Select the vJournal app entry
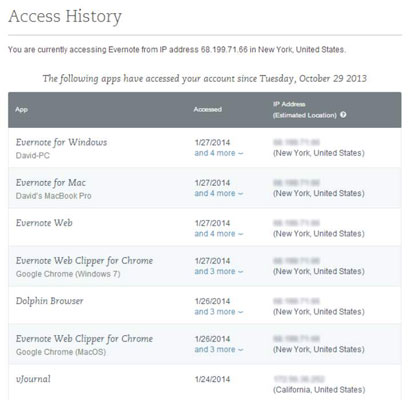Viewport: 409px width, 400px height. click(33, 379)
